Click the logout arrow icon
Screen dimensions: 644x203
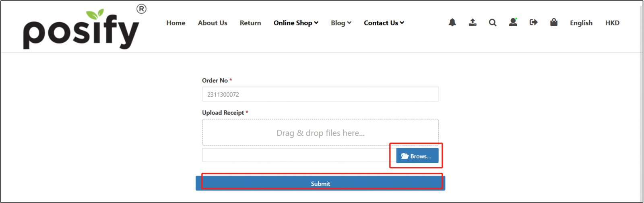coord(534,22)
